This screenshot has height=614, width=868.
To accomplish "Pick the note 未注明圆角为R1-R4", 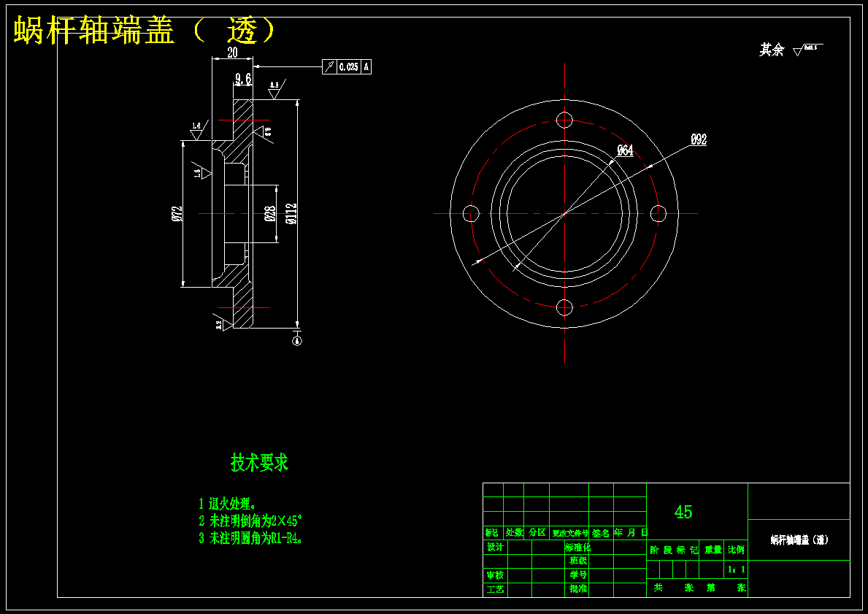I will click(x=250, y=538).
